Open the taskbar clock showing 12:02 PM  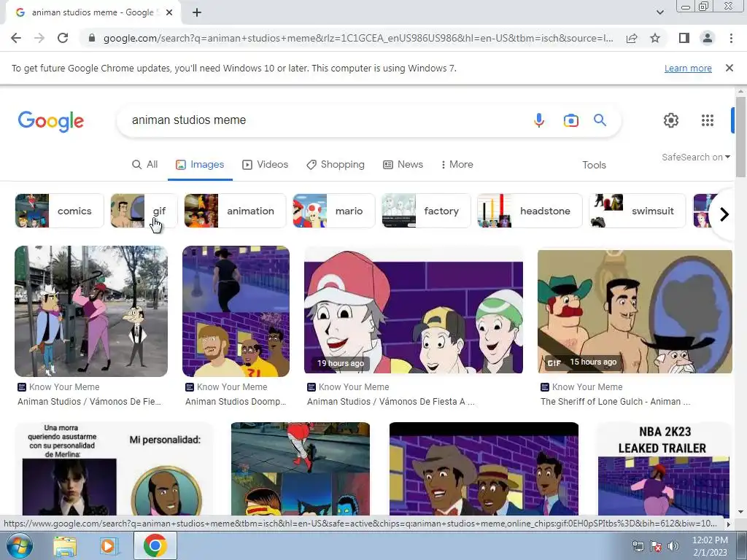[709, 546]
